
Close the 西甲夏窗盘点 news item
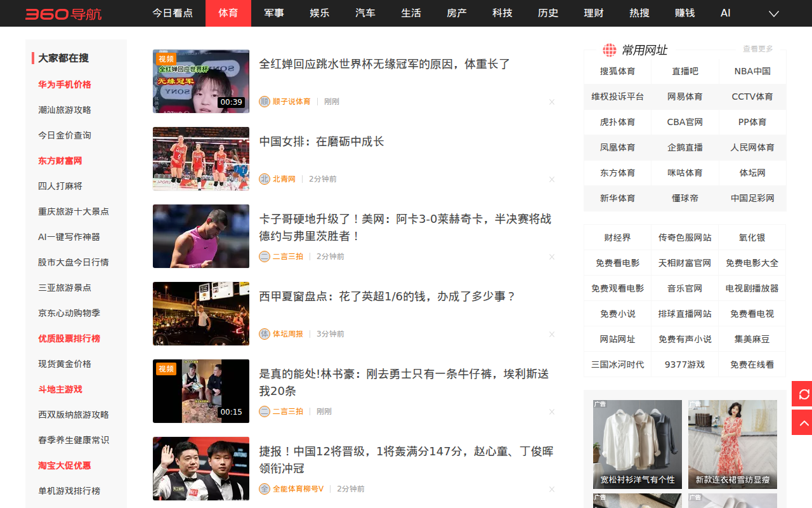coord(552,334)
